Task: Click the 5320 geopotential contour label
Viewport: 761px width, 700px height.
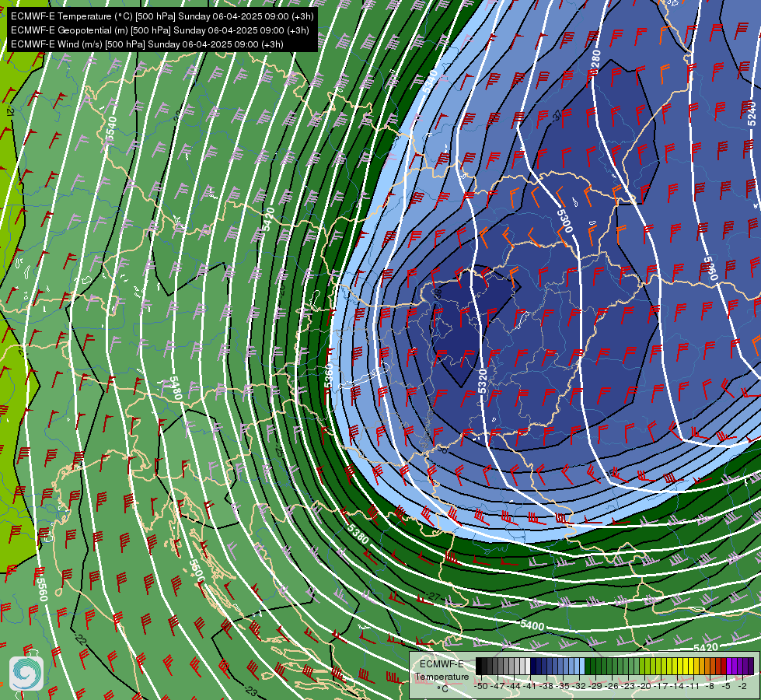Action: tap(482, 381)
